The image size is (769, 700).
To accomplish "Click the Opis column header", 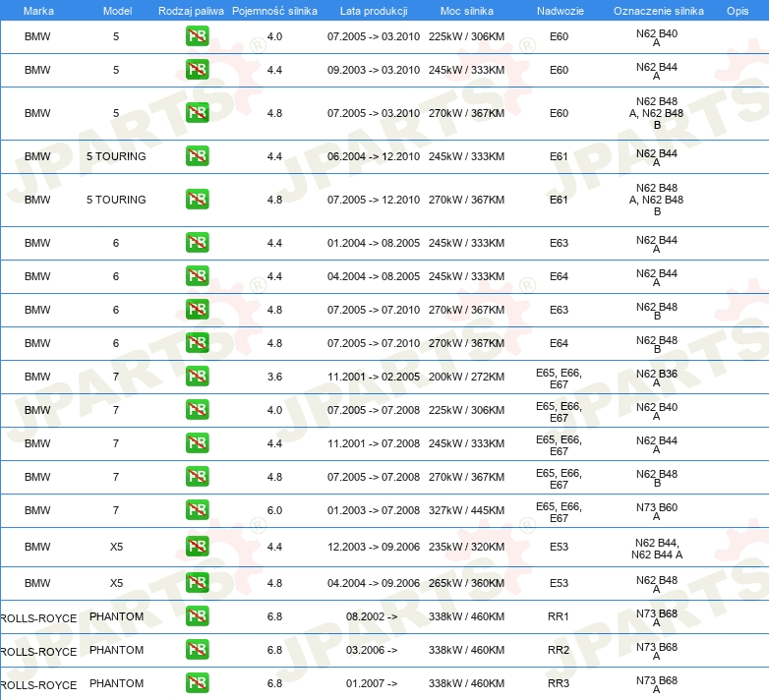I will (738, 11).
